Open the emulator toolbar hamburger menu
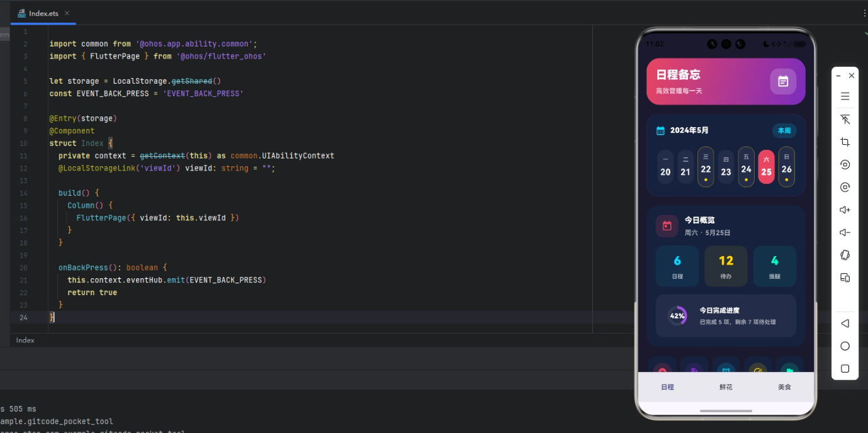This screenshot has width=868, height=433. pos(845,96)
